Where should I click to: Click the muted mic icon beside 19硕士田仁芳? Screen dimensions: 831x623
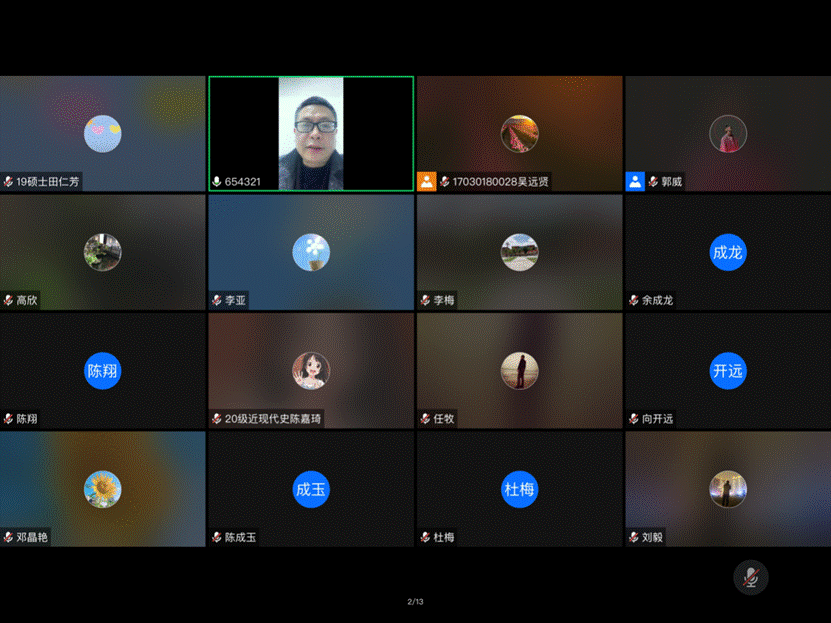tap(9, 182)
